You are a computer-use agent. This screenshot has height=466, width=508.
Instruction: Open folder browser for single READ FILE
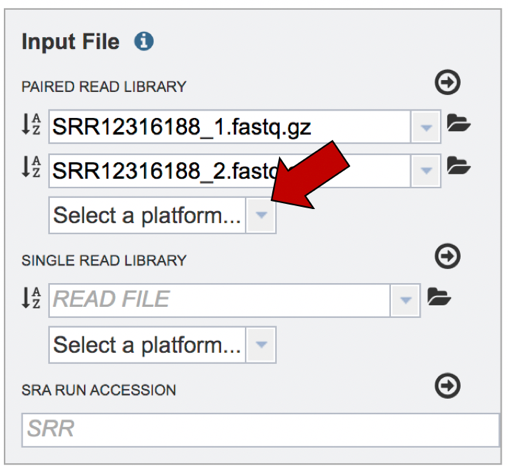439,296
